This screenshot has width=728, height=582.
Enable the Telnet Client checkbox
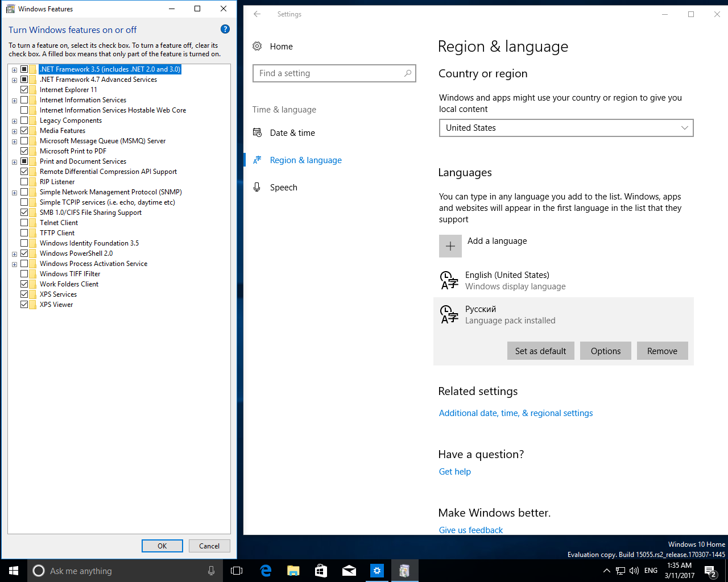[x=24, y=223]
